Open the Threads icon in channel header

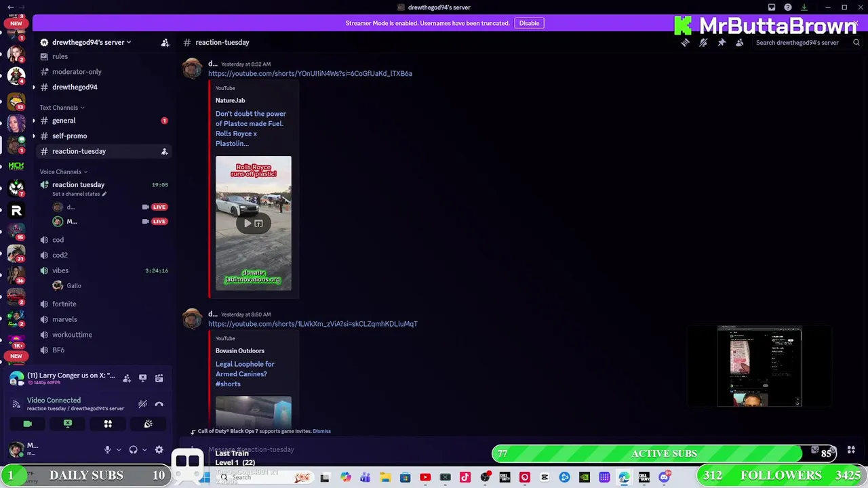pos(685,42)
